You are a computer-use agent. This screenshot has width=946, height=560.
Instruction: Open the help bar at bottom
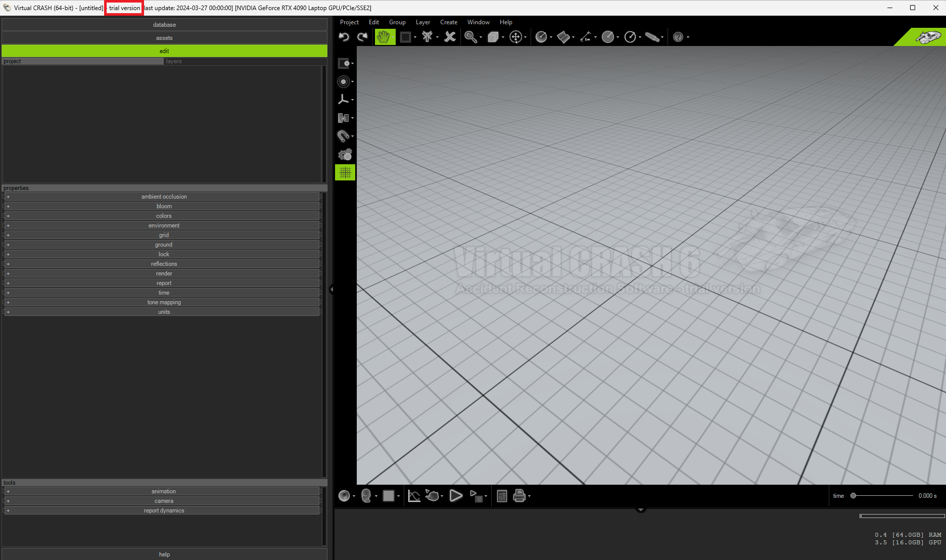click(x=164, y=554)
